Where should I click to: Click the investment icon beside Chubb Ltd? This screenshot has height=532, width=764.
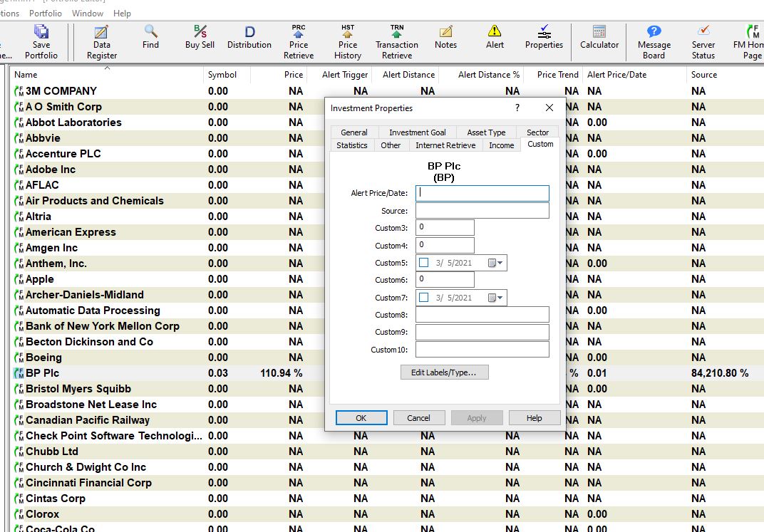pyautogui.click(x=19, y=452)
